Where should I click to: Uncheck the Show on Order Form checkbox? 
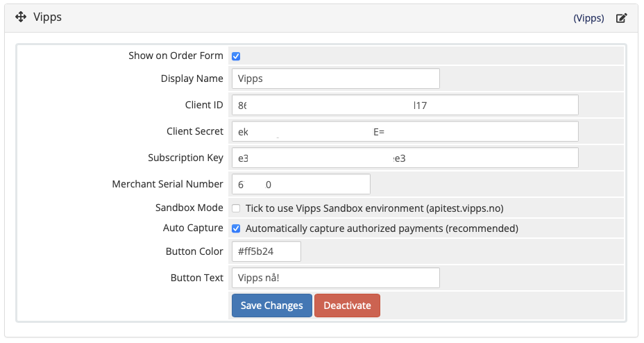pyautogui.click(x=236, y=56)
